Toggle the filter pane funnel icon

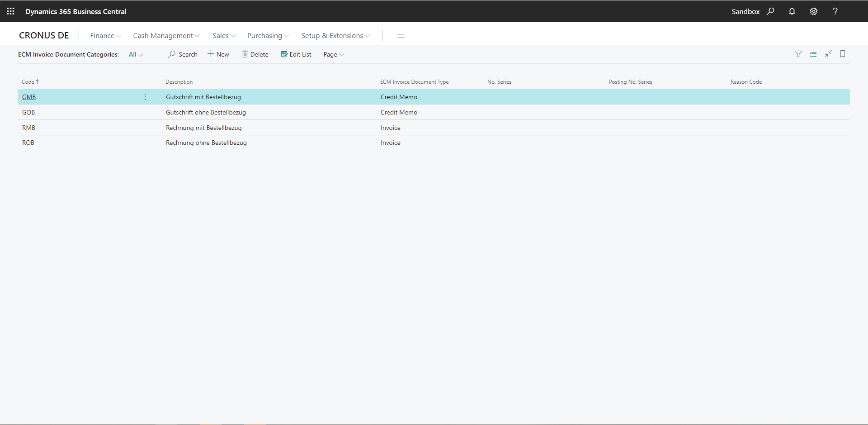[x=798, y=54]
